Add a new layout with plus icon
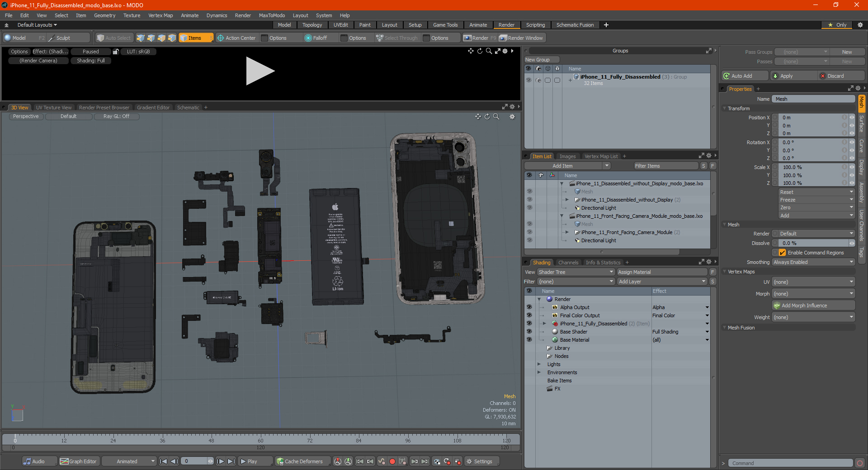 point(606,25)
